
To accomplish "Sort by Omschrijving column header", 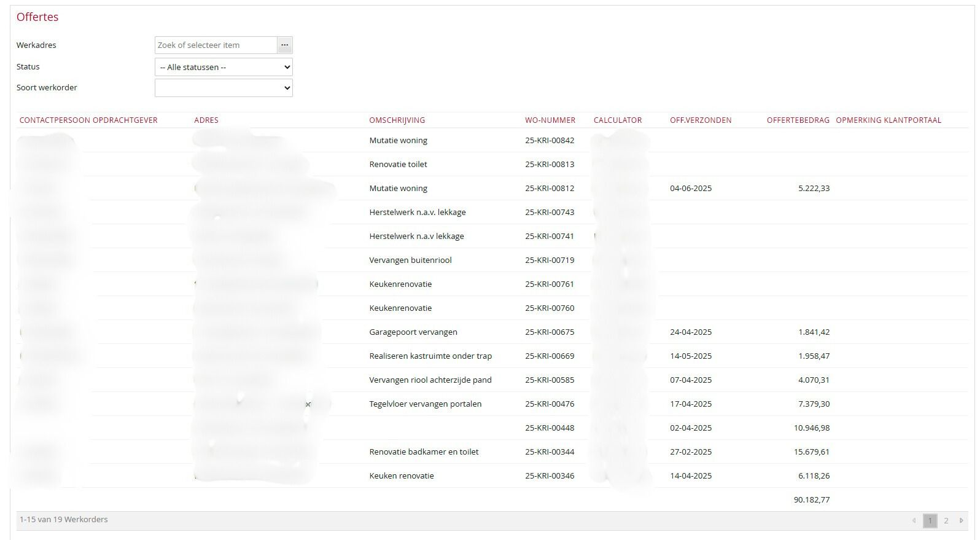I will [x=397, y=120].
